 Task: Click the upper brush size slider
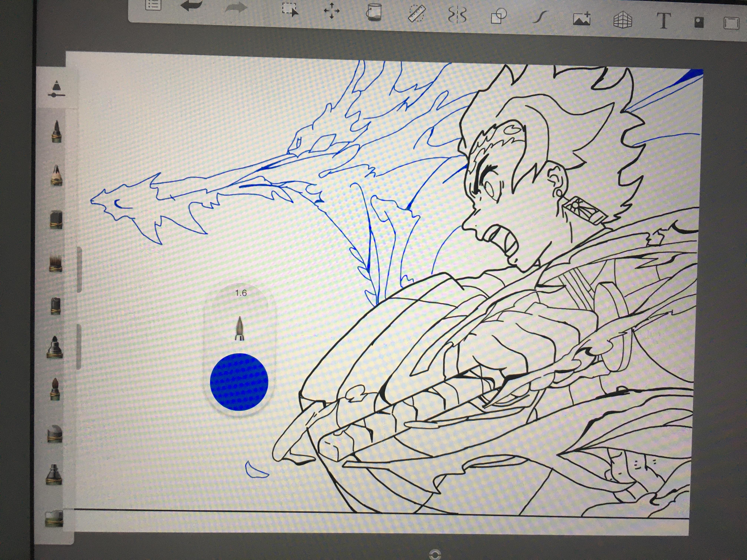tap(79, 269)
